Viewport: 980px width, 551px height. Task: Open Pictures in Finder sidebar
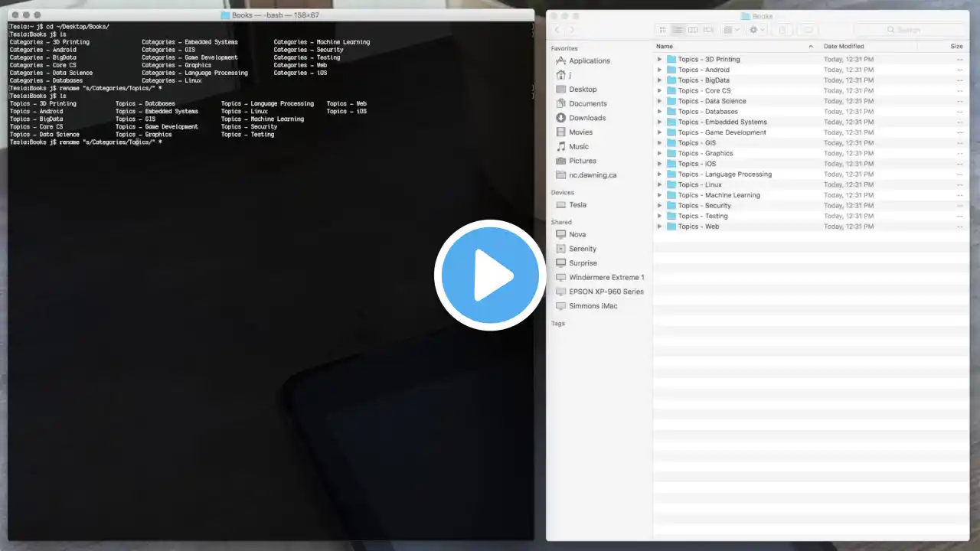click(x=583, y=161)
